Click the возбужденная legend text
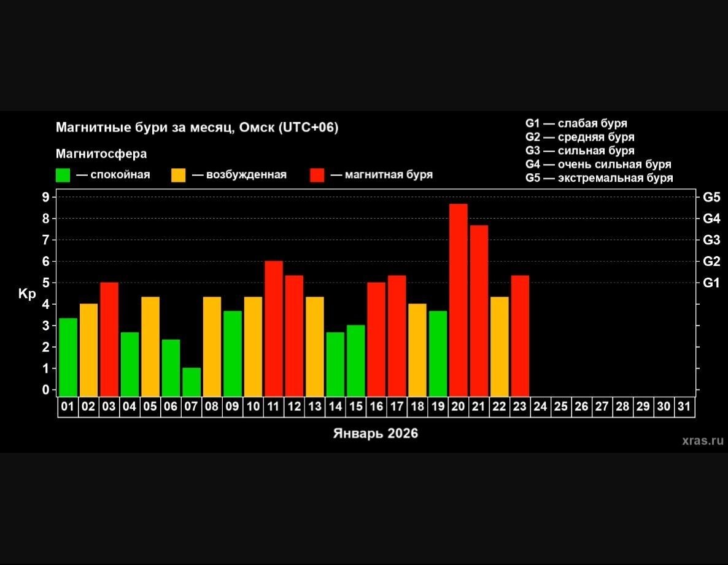Viewport: 728px width, 565px height. click(x=247, y=174)
